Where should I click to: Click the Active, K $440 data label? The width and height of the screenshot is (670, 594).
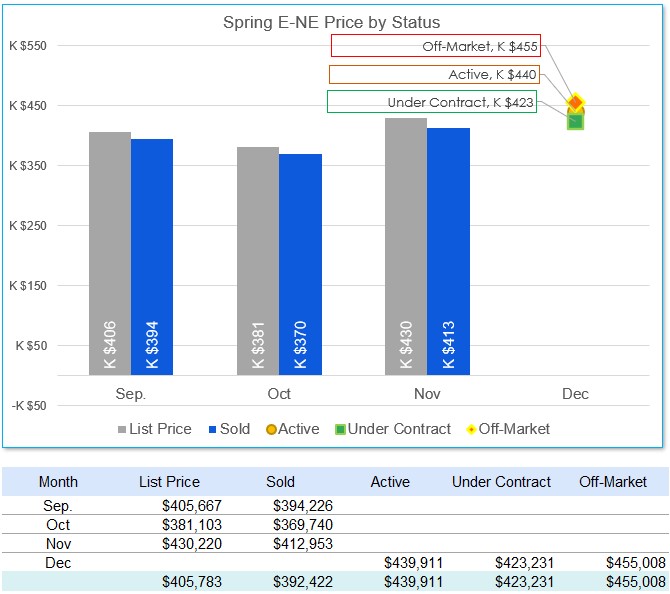click(435, 74)
